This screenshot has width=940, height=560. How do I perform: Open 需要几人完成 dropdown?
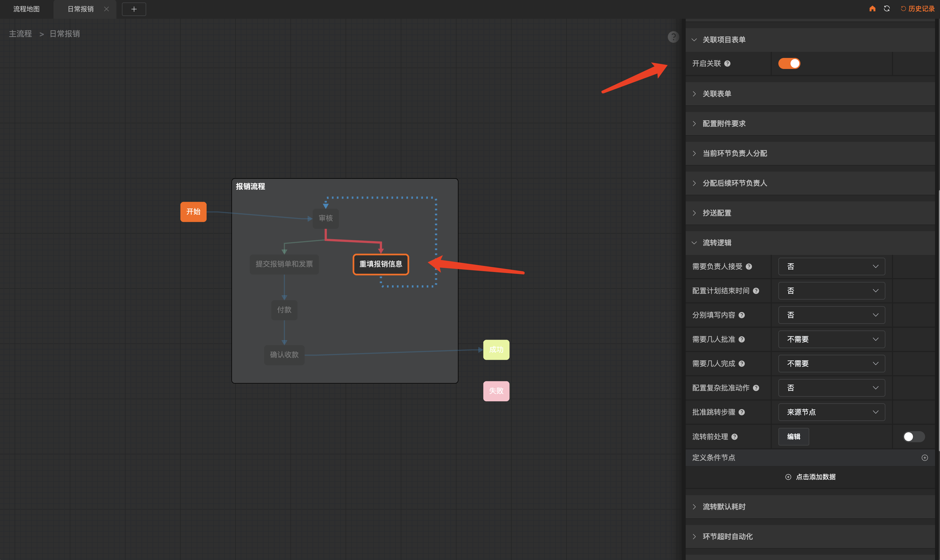click(831, 363)
